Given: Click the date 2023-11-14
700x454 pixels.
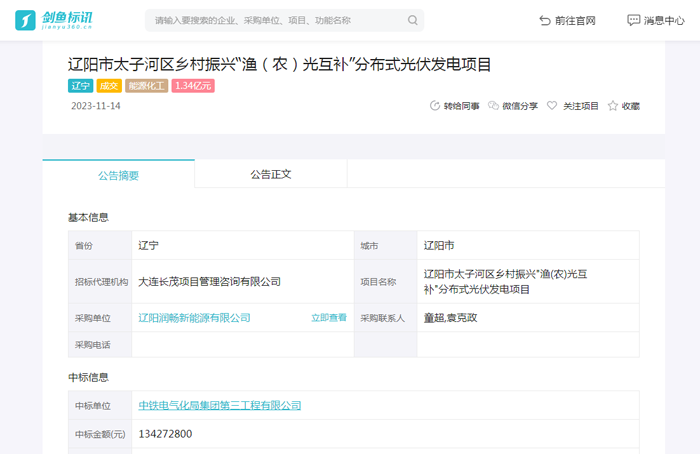Looking at the screenshot, I should [96, 106].
